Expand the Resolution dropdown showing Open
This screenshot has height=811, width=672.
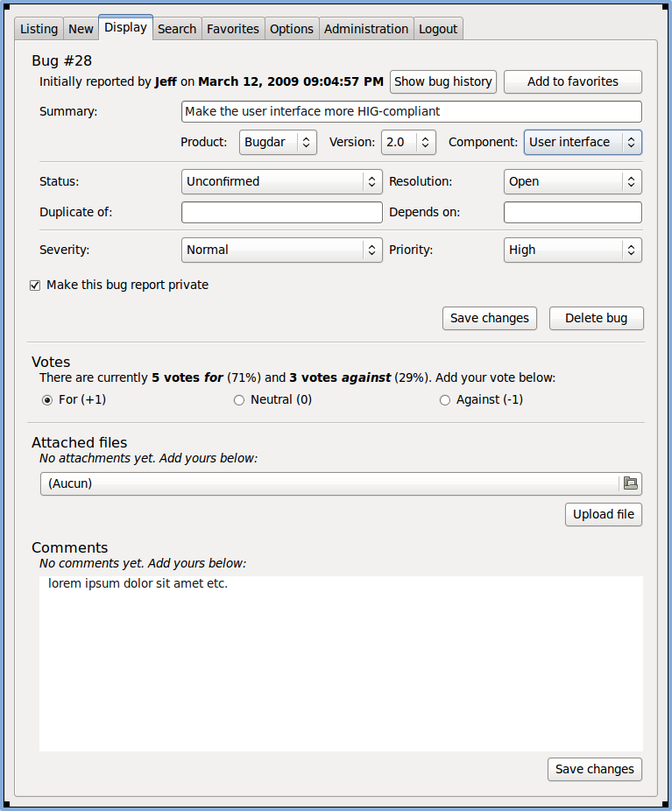tap(572, 182)
